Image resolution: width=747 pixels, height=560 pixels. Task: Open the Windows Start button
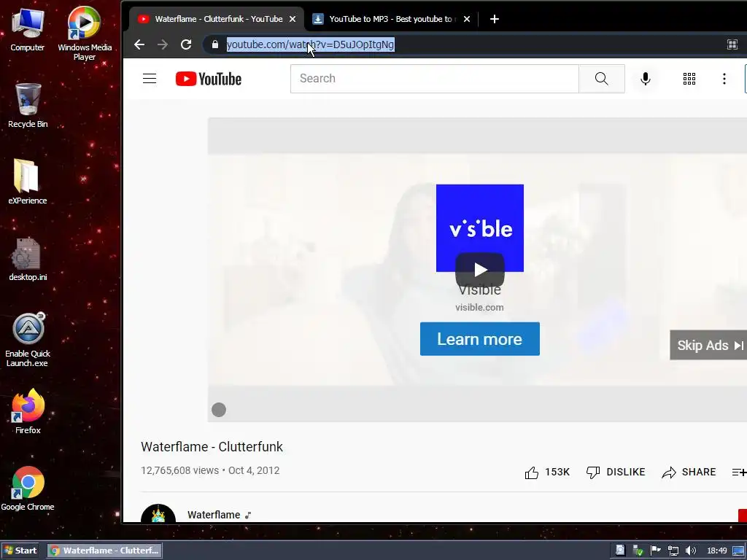20,551
